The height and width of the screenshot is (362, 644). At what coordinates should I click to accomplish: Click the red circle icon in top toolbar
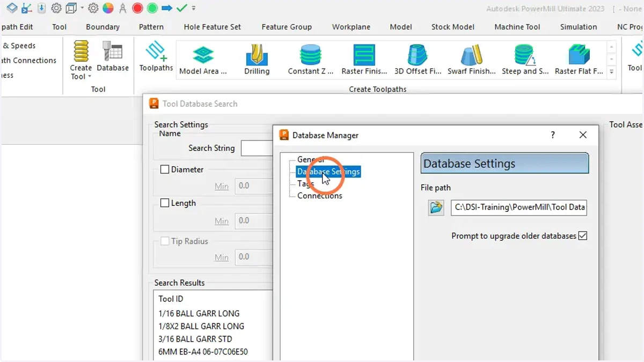[x=137, y=8]
